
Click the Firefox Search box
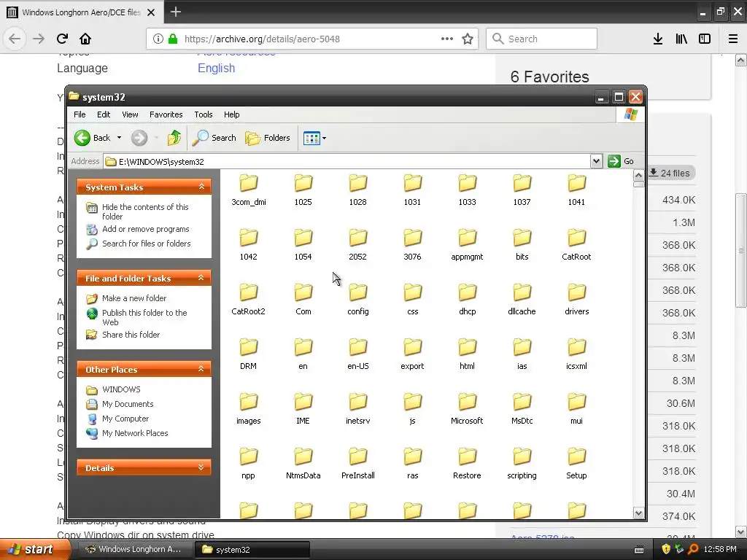541,39
